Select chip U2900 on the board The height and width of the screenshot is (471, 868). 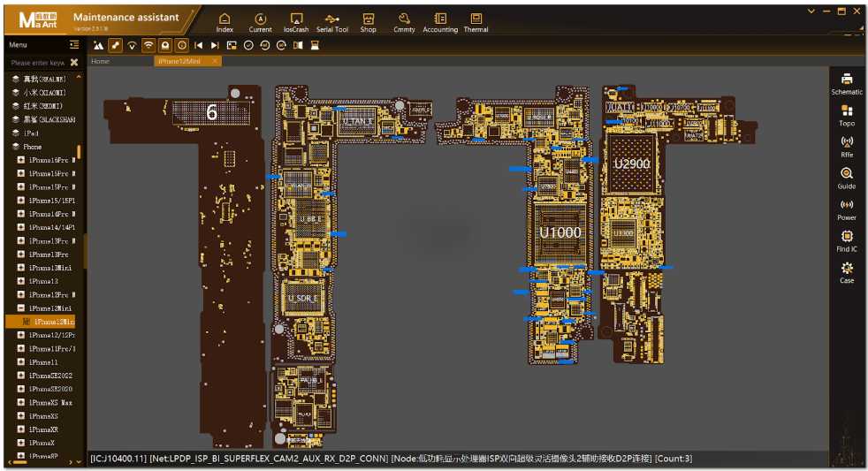pos(632,163)
